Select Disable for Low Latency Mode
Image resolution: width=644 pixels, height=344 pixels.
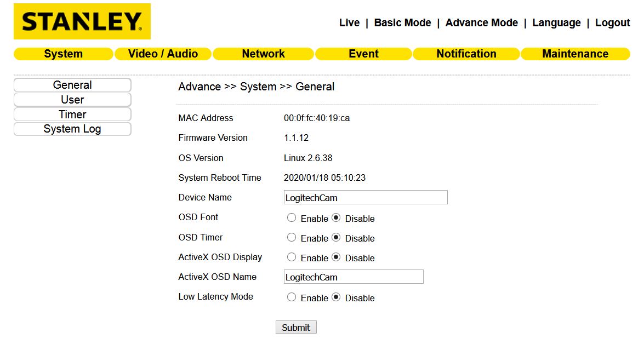pyautogui.click(x=336, y=297)
